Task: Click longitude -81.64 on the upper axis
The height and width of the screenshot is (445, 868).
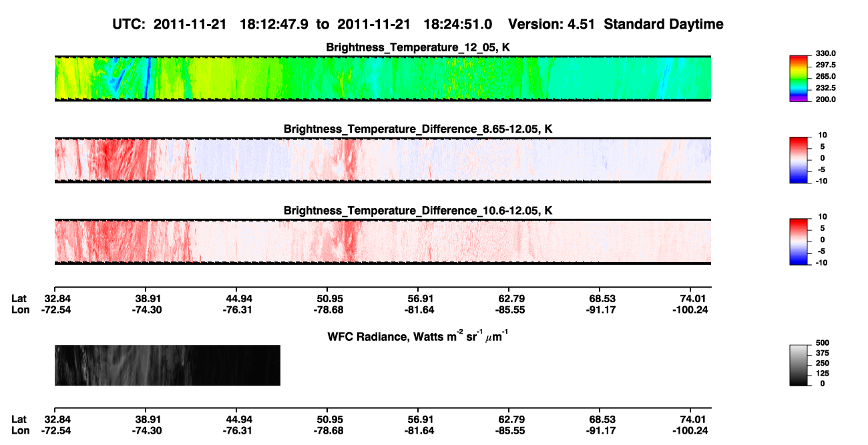Action: [418, 310]
